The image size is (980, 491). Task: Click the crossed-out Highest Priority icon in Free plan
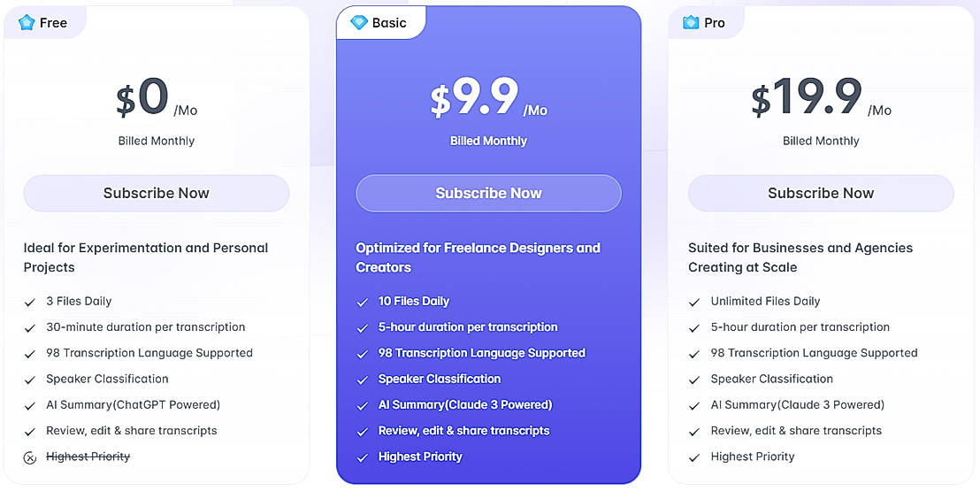coord(30,457)
